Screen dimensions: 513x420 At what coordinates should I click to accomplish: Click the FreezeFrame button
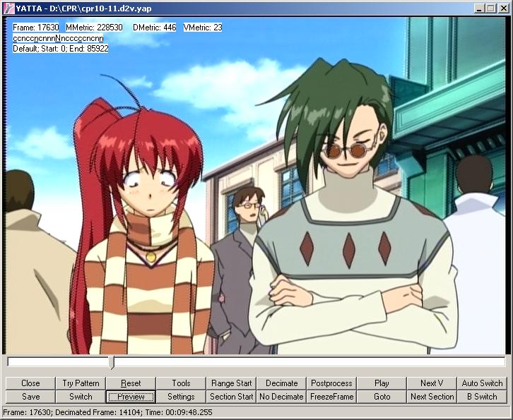point(331,397)
